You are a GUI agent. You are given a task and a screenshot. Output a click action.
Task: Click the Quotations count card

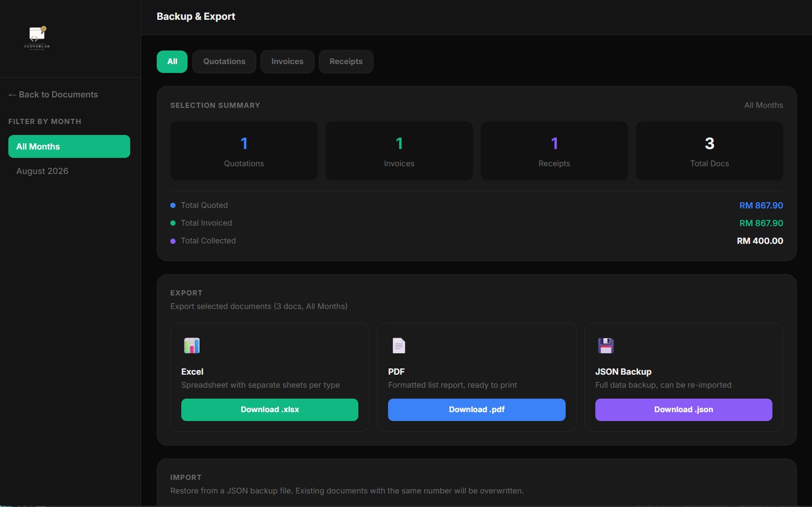point(244,151)
